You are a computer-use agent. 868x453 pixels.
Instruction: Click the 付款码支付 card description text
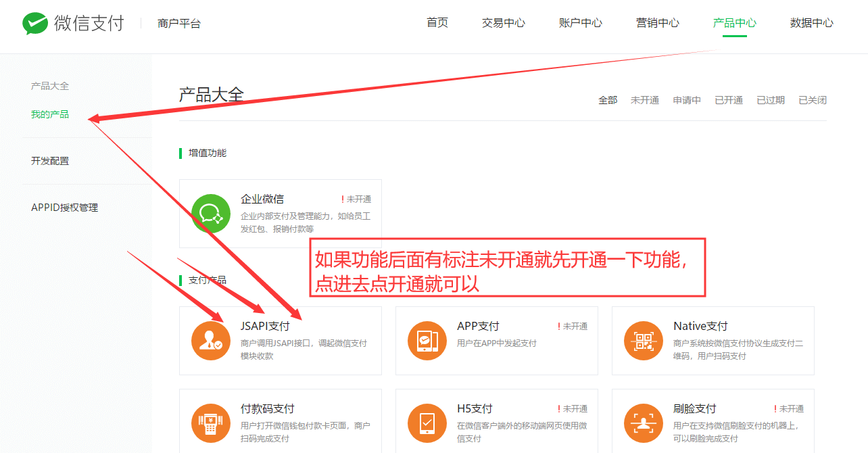click(x=306, y=432)
